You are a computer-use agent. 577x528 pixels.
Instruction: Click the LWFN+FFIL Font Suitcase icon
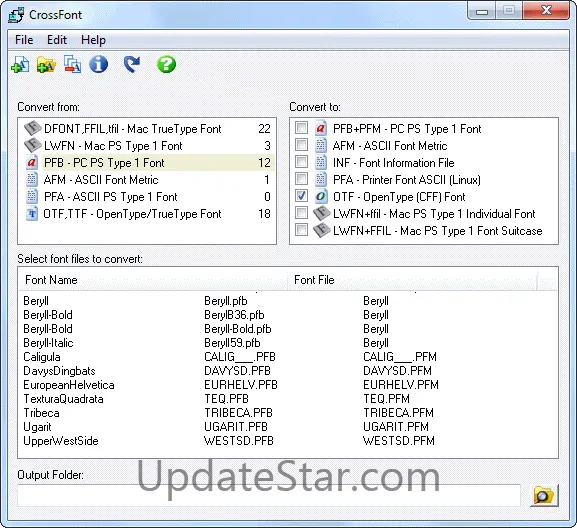pyautogui.click(x=322, y=230)
